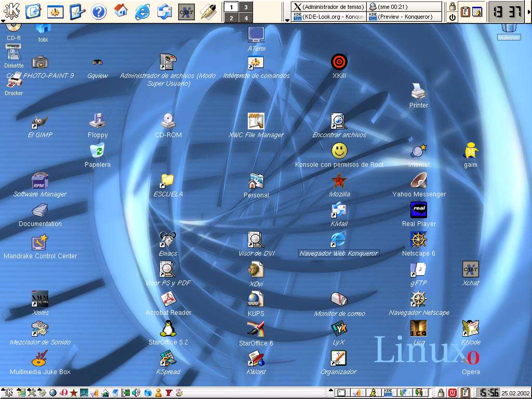Lock the screen from the bottom panel

click(x=441, y=393)
